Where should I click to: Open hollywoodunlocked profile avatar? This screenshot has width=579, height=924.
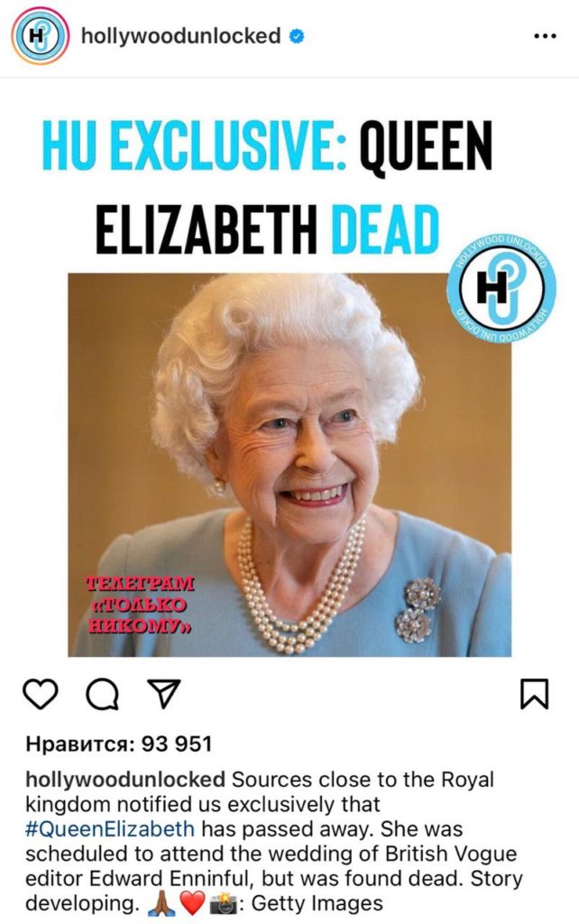click(40, 36)
